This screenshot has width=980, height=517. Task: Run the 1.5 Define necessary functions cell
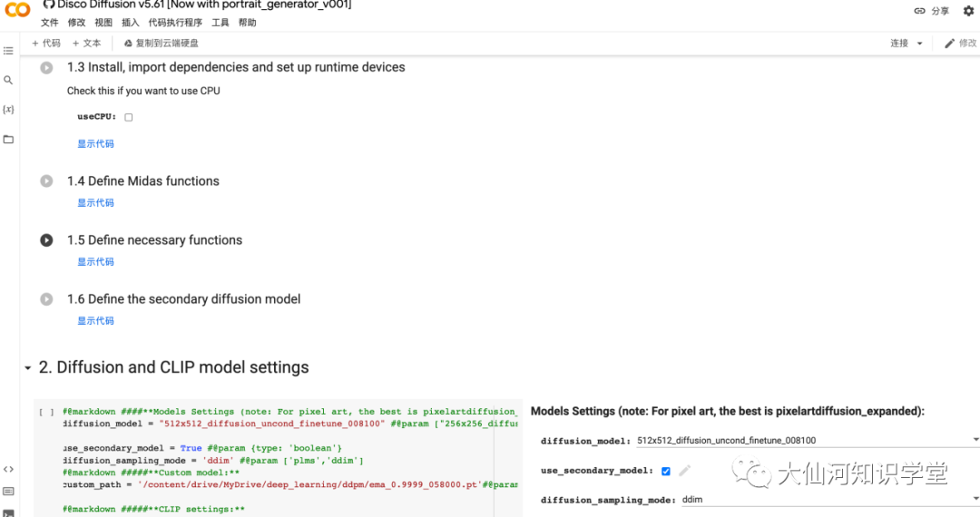tap(46, 240)
